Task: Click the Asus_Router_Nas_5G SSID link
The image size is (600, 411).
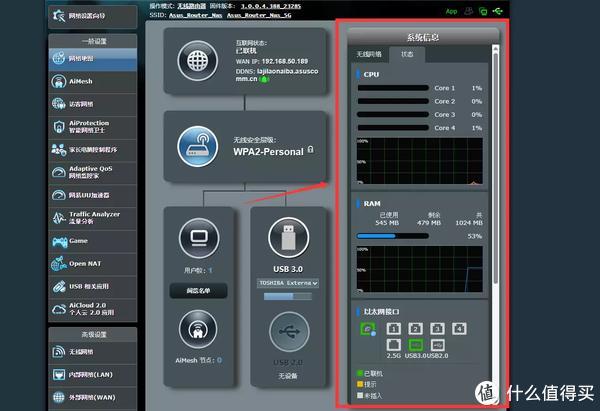Action: [x=259, y=15]
